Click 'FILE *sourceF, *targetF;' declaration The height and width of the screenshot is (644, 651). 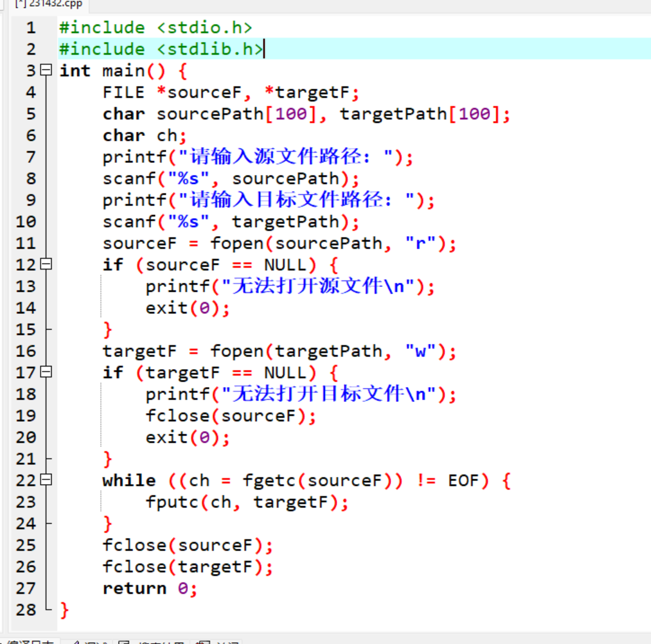tap(231, 92)
